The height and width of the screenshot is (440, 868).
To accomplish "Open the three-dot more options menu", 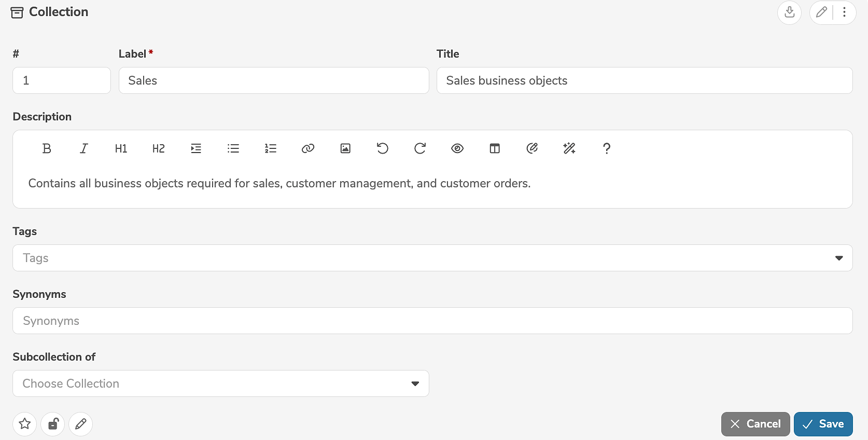I will [844, 12].
